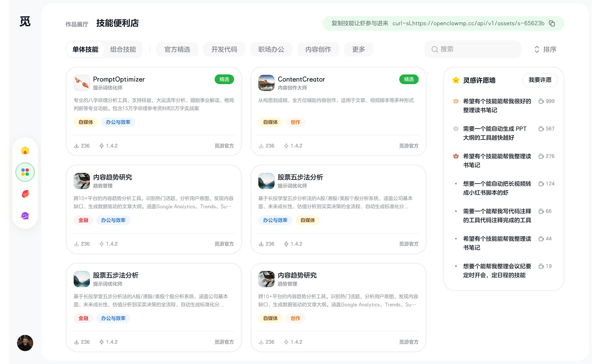The width and height of the screenshot is (592, 364).
Task: Filter by 官方精选 category
Action: pyautogui.click(x=177, y=49)
